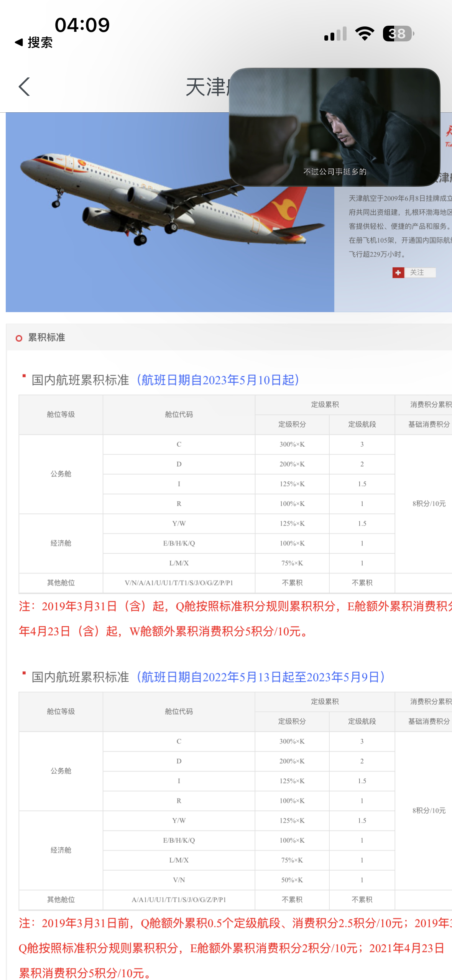Tap the blue text 航班日期自2023年5月10日起
Image resolution: width=452 pixels, height=980 pixels.
(218, 380)
